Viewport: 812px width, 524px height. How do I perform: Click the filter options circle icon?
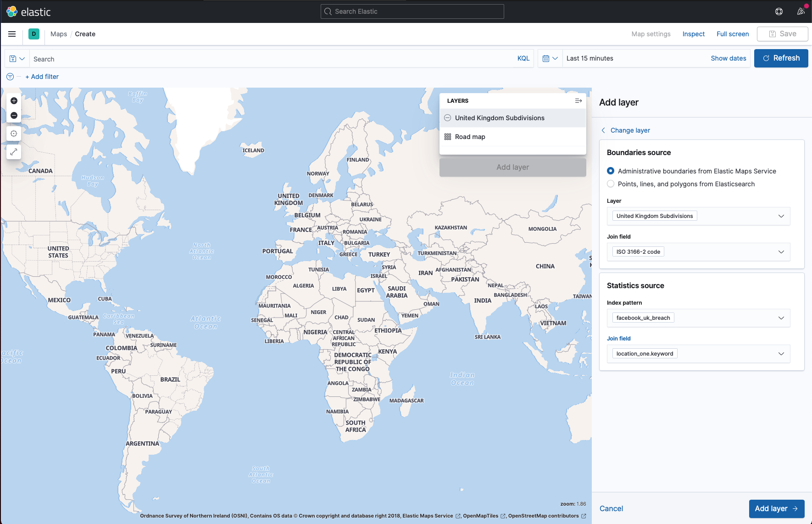[10, 77]
